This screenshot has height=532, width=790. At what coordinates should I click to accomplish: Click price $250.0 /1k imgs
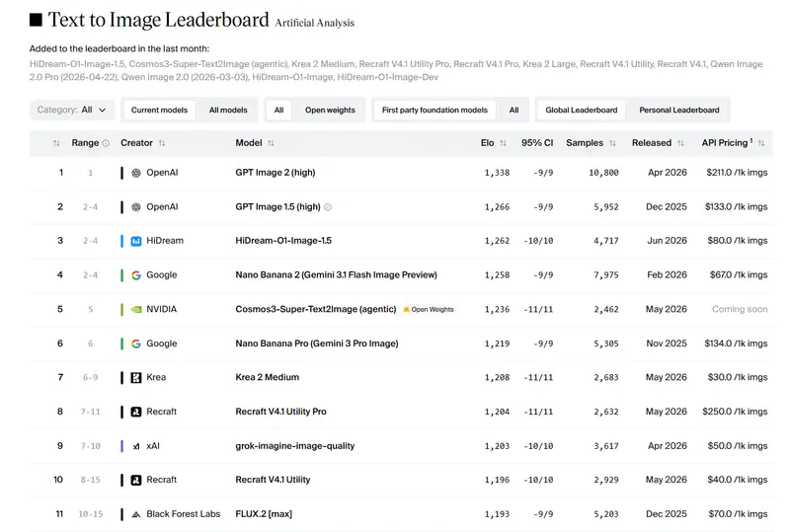click(x=735, y=412)
